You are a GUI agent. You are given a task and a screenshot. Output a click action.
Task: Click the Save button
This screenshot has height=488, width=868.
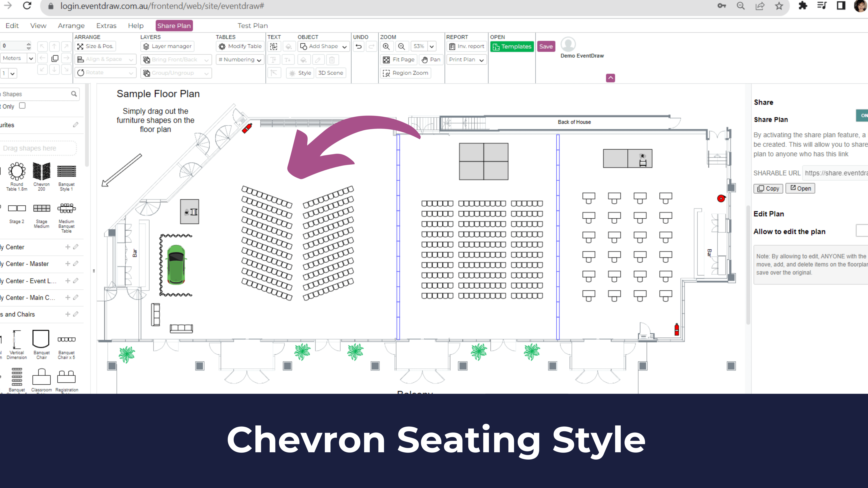coord(545,46)
